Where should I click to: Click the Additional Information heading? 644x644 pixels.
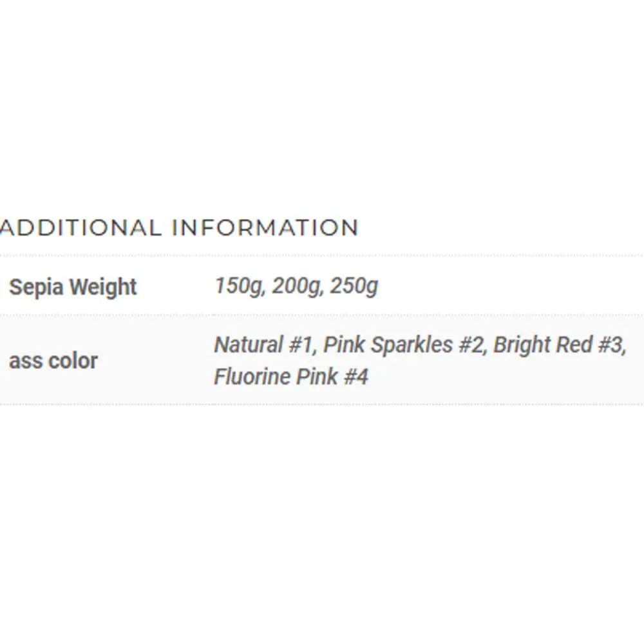click(x=179, y=228)
